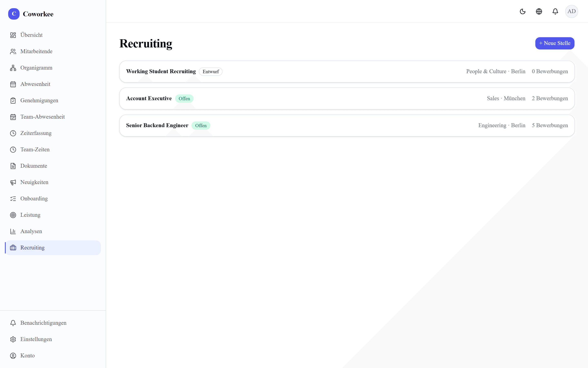Viewport: 588px width, 368px height.
Task: Click the Coworkee brand name
Action: coord(38,14)
